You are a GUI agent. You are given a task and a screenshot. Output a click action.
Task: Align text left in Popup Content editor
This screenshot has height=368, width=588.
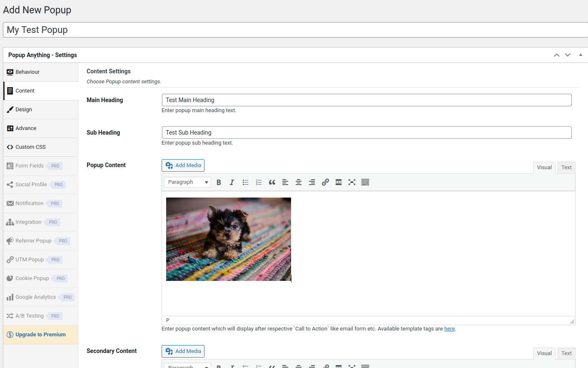[285, 182]
